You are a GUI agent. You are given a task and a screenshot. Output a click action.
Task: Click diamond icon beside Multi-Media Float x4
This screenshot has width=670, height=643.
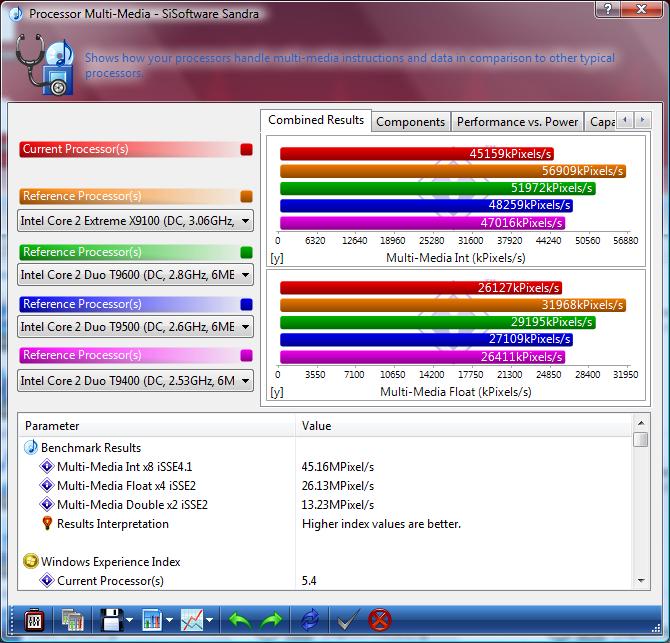click(x=47, y=485)
